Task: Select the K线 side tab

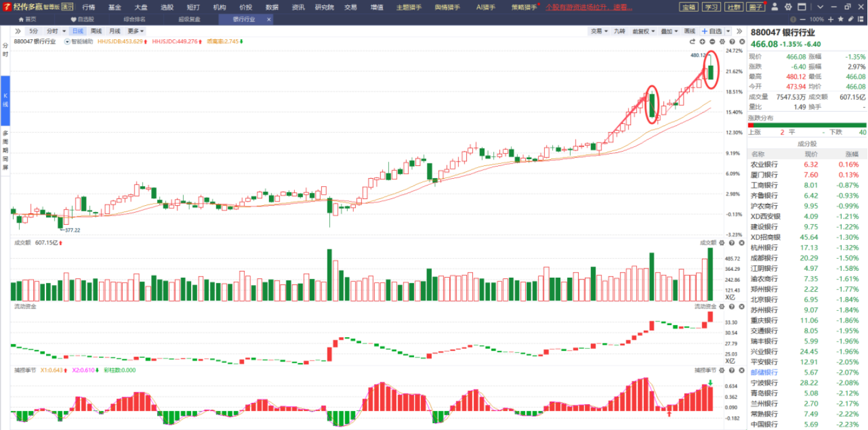Action: click(6, 100)
